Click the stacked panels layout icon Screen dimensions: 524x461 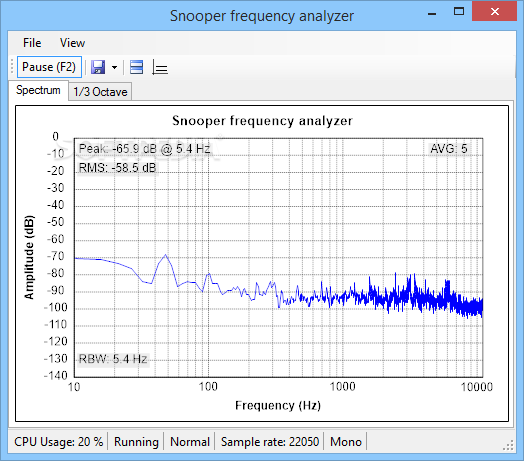(136, 67)
